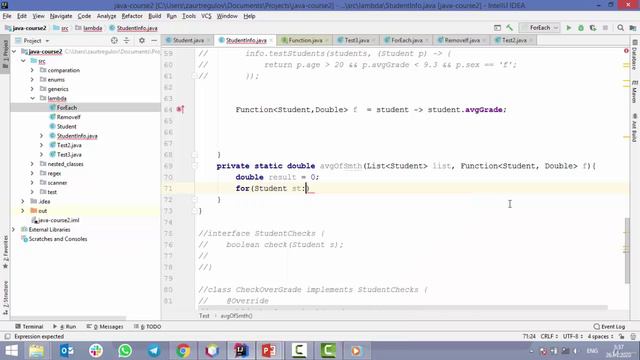Viewport: 640px width, 360px height.
Task: Switch to the RemoveIf.java tab
Action: (x=461, y=40)
